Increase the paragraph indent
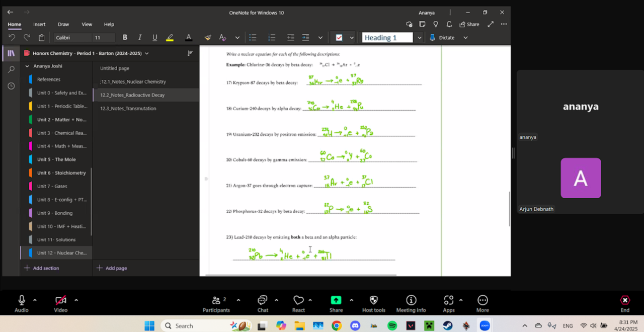 point(305,38)
